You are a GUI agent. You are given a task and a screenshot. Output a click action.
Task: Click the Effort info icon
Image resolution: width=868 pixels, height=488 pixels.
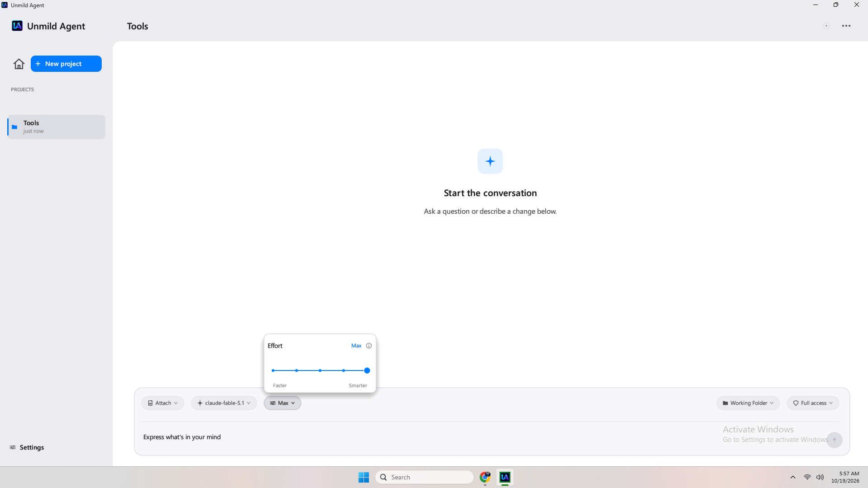tap(369, 346)
